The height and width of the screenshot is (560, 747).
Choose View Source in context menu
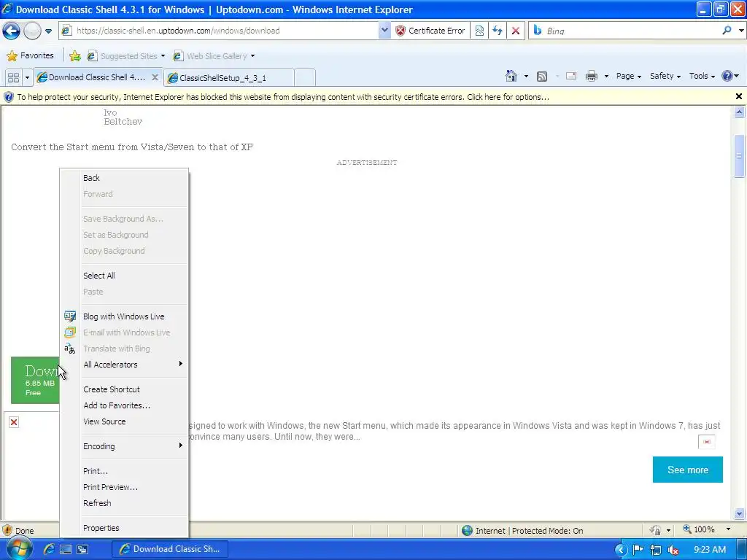(x=124, y=422)
